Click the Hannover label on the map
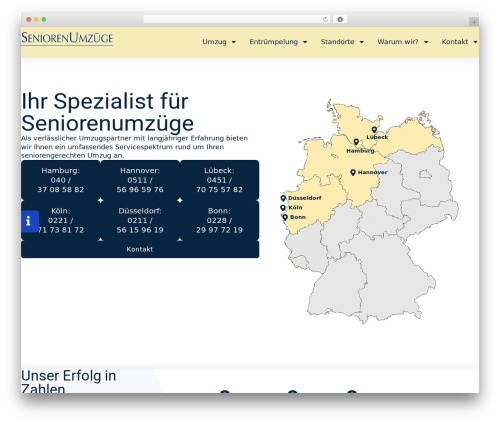 pos(373,172)
